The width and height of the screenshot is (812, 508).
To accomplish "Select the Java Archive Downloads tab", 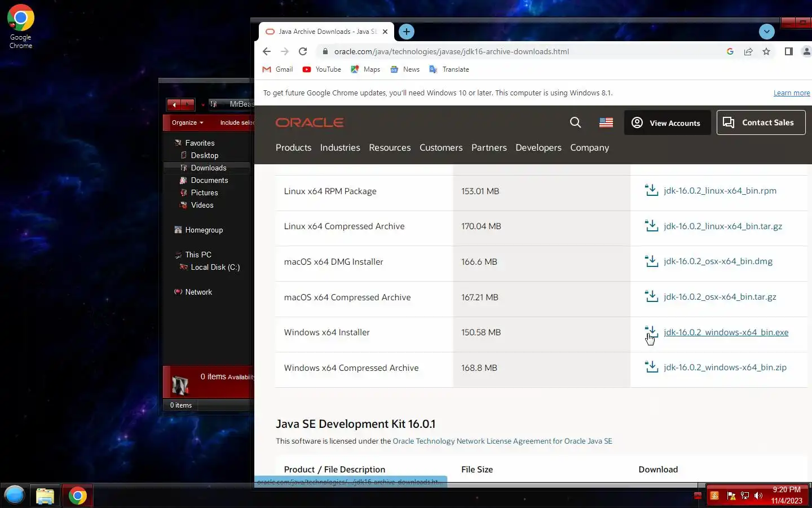I will pyautogui.click(x=326, y=32).
